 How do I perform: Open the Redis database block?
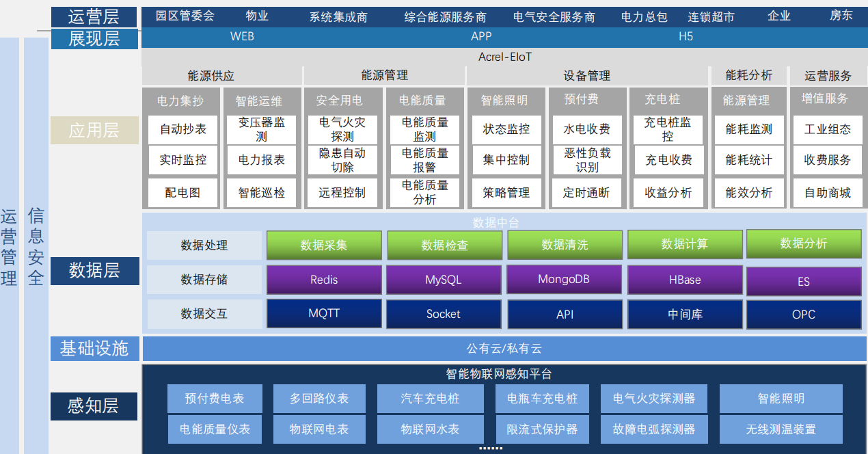pyautogui.click(x=323, y=280)
